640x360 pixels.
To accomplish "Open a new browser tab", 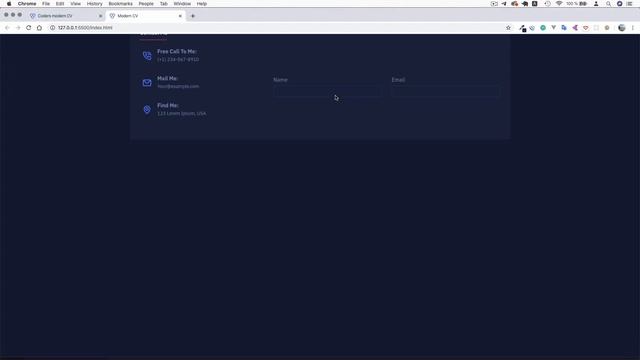I will (x=193, y=16).
